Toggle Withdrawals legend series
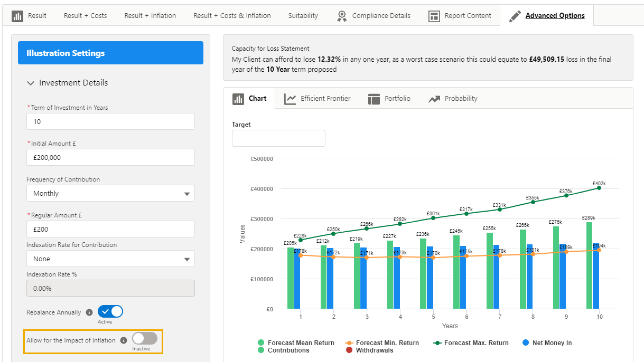The width and height of the screenshot is (644, 362). click(x=369, y=350)
